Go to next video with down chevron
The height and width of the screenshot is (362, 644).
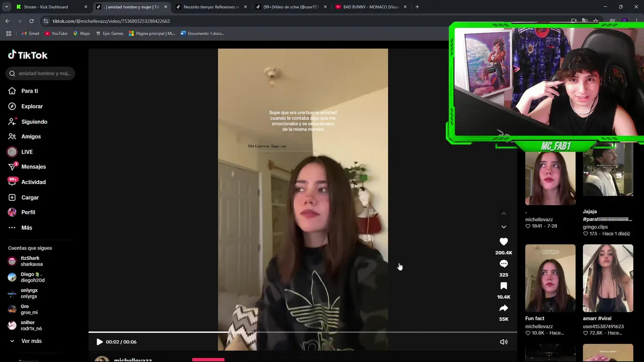[x=504, y=227]
